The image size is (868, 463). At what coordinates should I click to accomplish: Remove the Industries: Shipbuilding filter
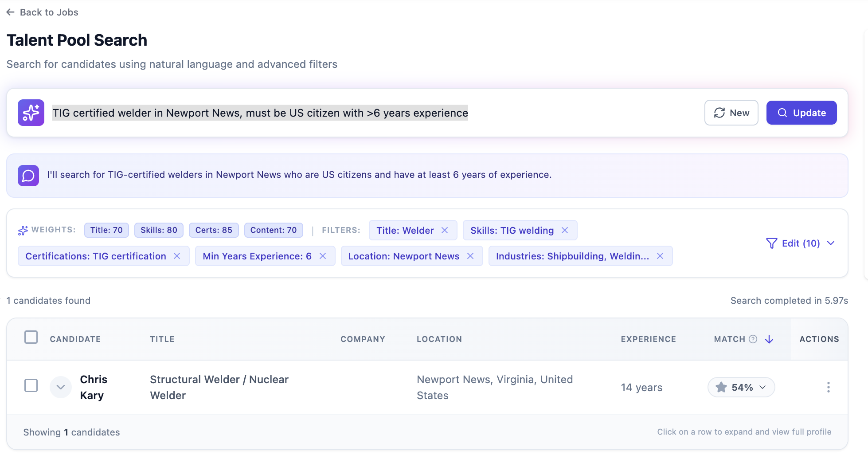(x=660, y=256)
